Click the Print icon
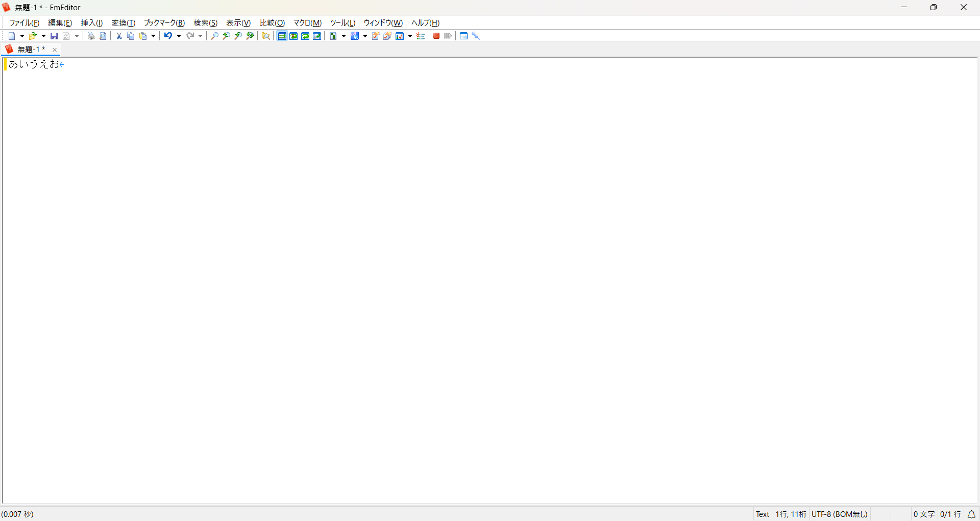The height and width of the screenshot is (521, 980). pos(91,36)
